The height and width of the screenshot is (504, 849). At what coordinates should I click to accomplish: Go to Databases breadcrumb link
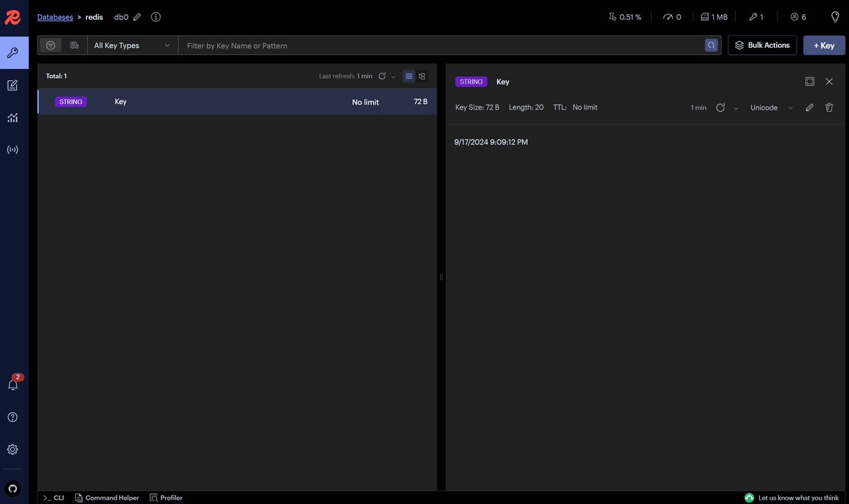(55, 17)
